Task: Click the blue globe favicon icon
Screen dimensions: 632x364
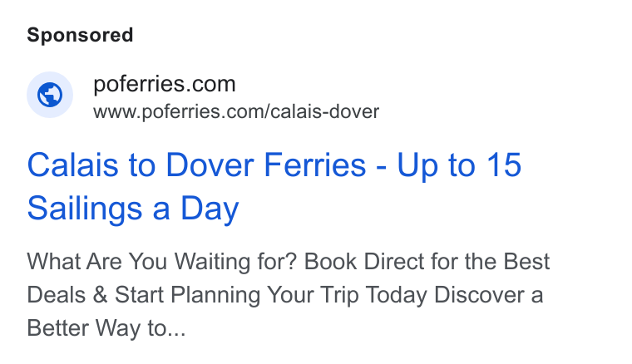Action: pos(50,95)
